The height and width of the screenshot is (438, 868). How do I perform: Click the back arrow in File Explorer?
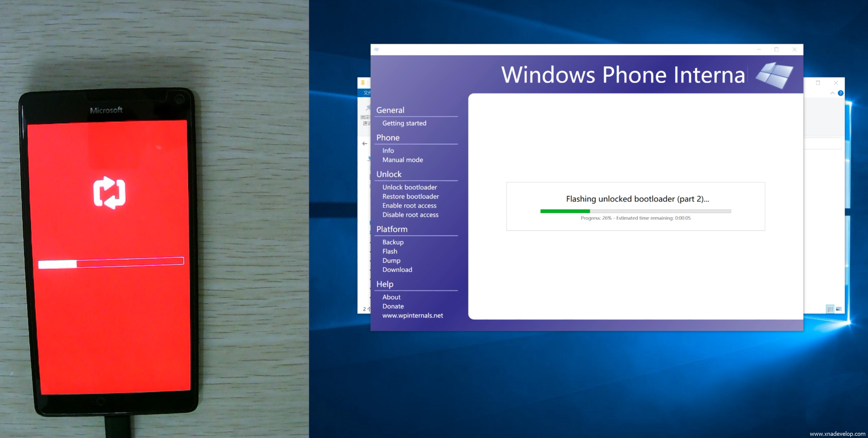pyautogui.click(x=365, y=144)
